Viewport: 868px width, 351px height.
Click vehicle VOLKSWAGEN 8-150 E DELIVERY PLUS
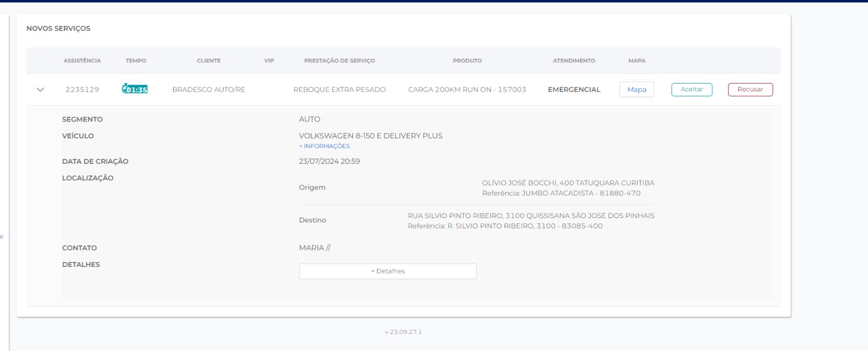[371, 136]
